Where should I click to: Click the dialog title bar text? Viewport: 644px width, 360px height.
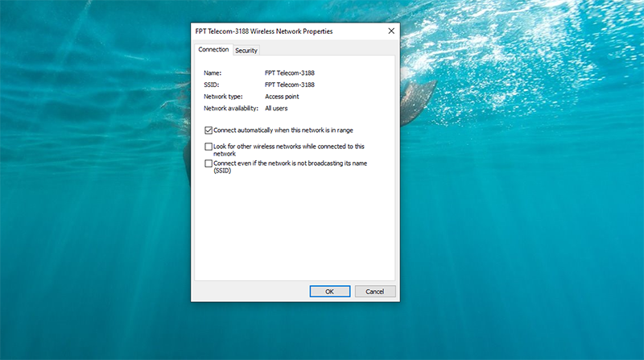pos(264,31)
